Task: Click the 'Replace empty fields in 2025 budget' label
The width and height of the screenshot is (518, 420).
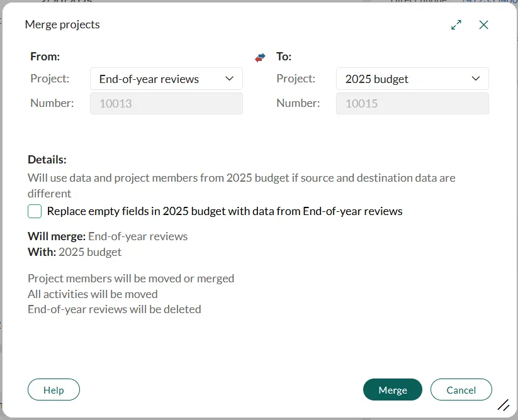Action: point(225,211)
